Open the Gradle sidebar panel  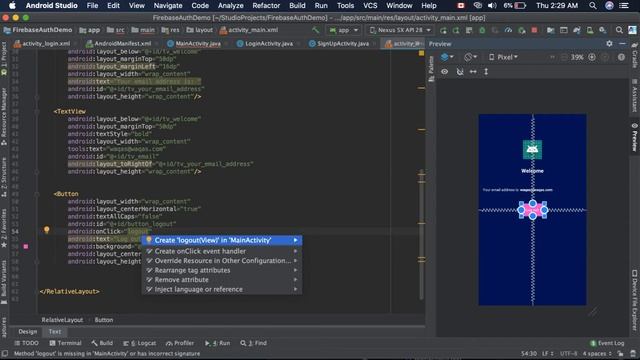tap(635, 55)
